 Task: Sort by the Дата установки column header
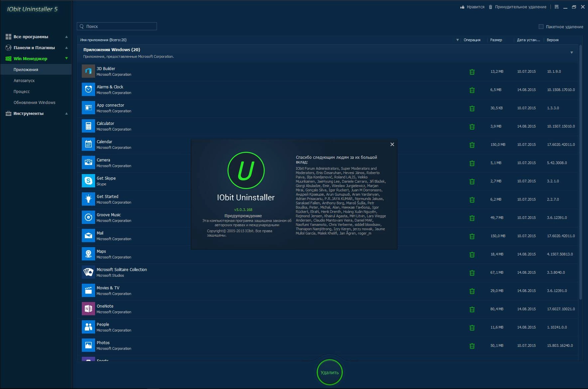pos(528,40)
